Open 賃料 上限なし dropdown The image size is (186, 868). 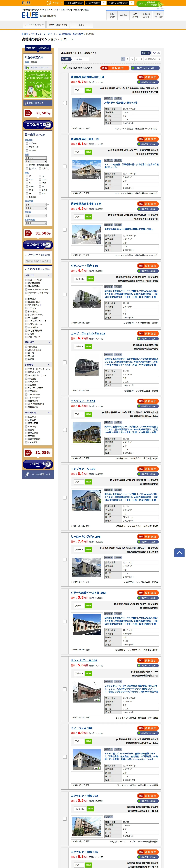click(x=36, y=161)
